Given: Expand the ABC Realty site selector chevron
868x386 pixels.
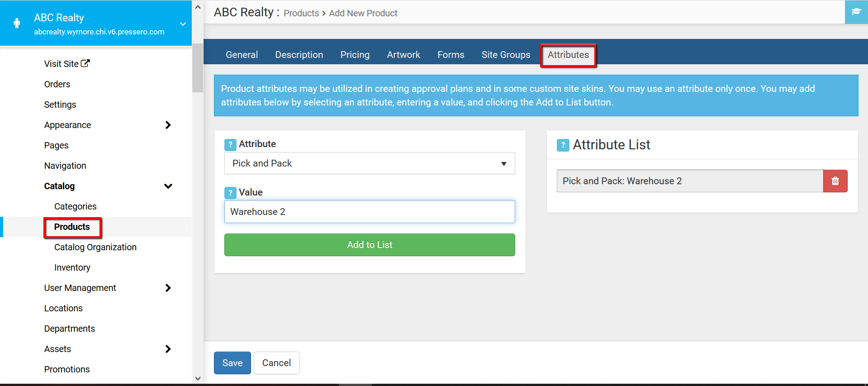Looking at the screenshot, I should click(x=183, y=24).
